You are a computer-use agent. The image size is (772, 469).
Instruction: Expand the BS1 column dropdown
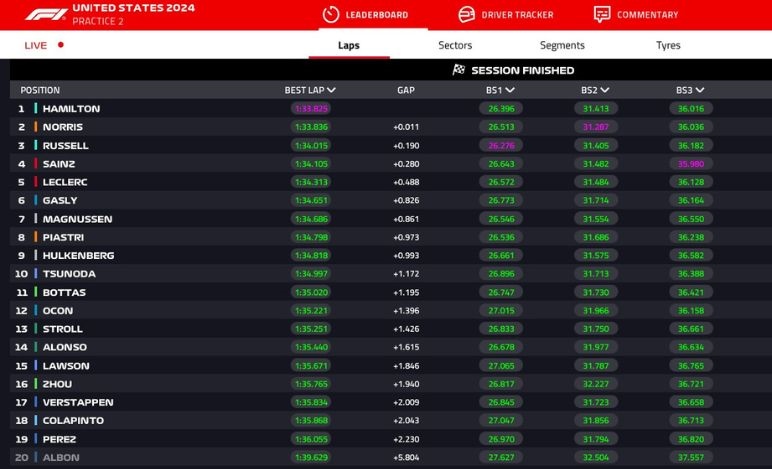pyautogui.click(x=509, y=90)
